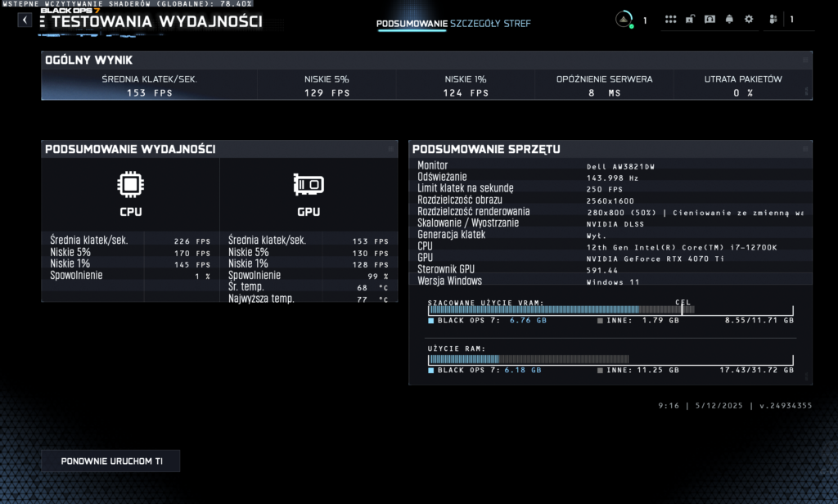838x504 pixels.
Task: Select the Opóźnienie Serwera result cell
Action: click(x=604, y=85)
